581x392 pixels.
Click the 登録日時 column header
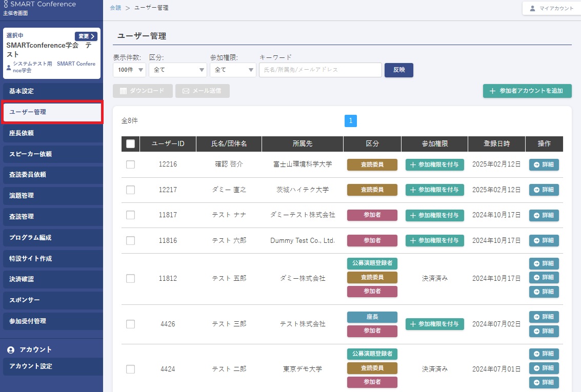pyautogui.click(x=496, y=143)
